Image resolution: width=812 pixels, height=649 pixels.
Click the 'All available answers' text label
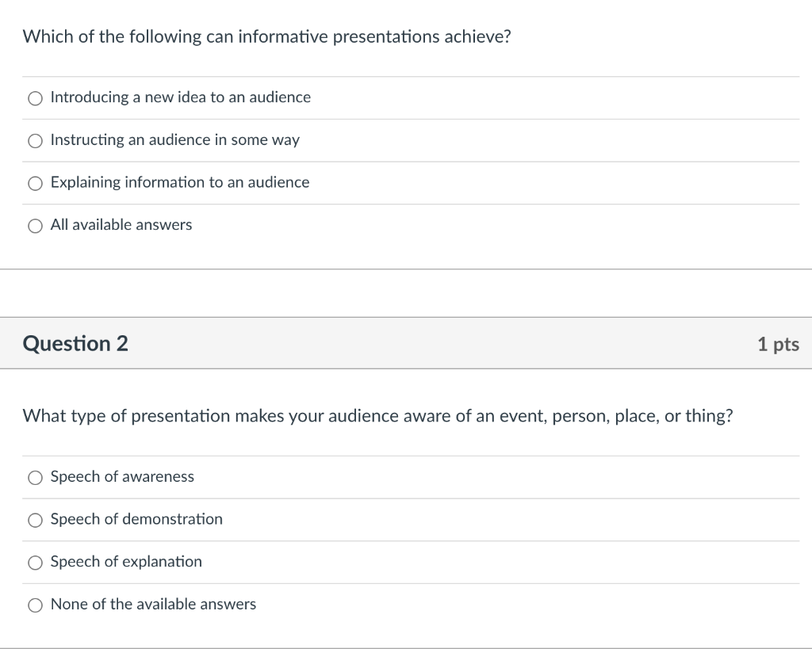(x=121, y=225)
